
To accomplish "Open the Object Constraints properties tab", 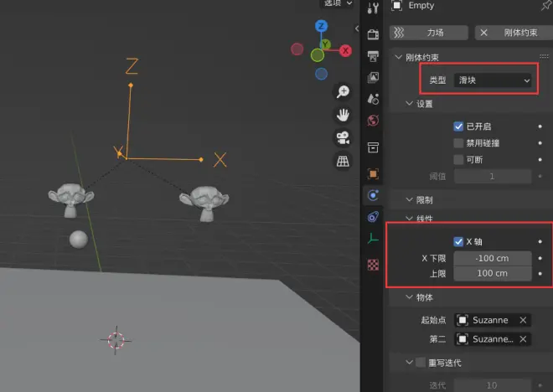I will pyautogui.click(x=373, y=217).
